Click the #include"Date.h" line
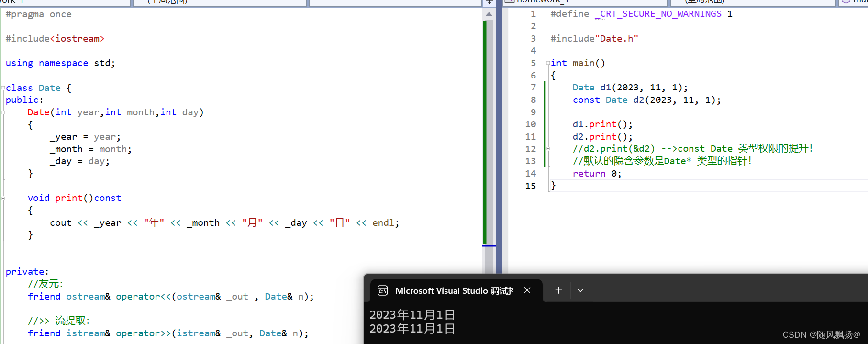Image resolution: width=868 pixels, height=344 pixels. click(x=594, y=39)
